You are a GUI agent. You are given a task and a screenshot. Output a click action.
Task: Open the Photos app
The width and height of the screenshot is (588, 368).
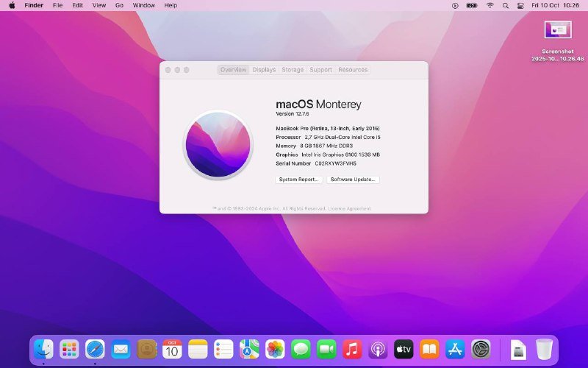[x=275, y=349]
